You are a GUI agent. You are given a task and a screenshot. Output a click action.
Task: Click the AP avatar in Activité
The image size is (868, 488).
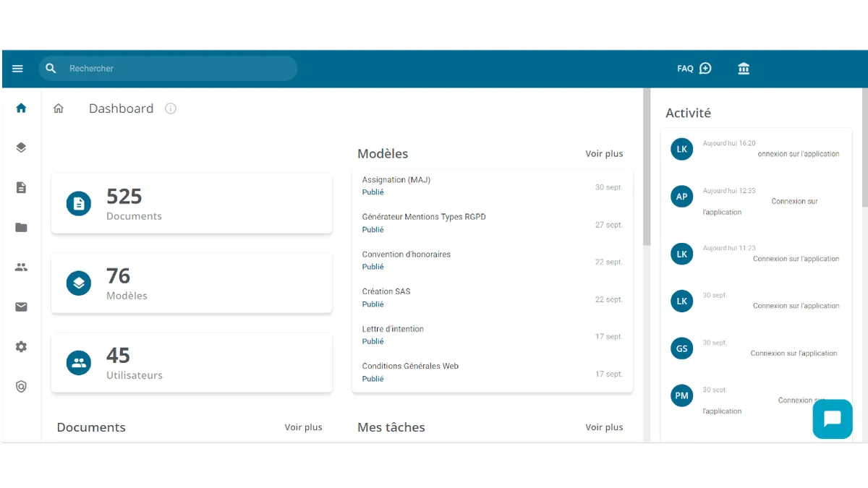pyautogui.click(x=681, y=197)
